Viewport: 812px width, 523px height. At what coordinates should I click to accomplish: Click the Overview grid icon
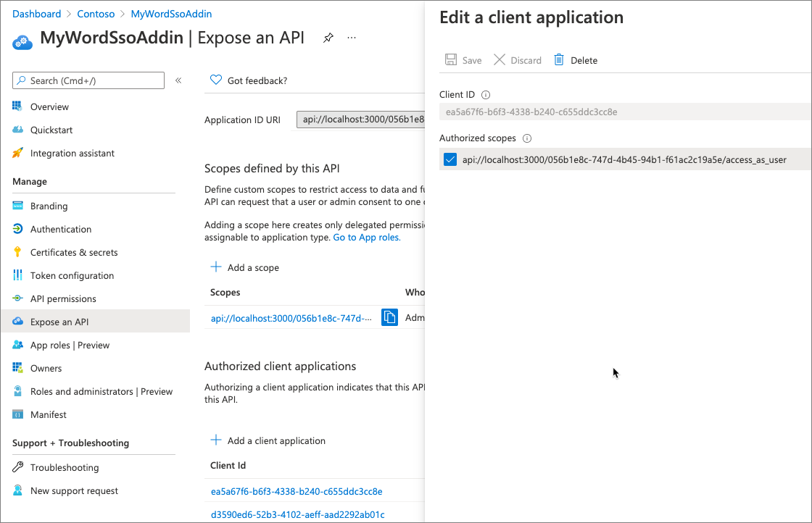click(x=17, y=106)
